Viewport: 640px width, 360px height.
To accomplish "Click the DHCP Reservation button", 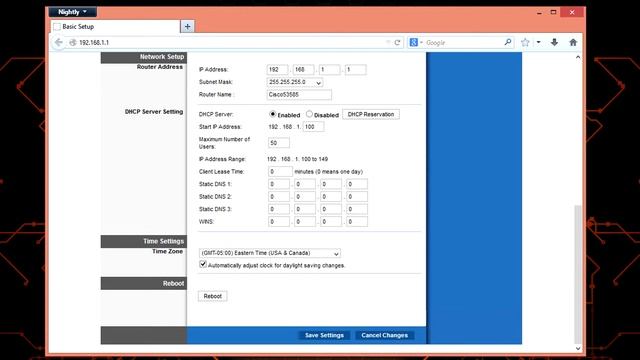I will [371, 114].
